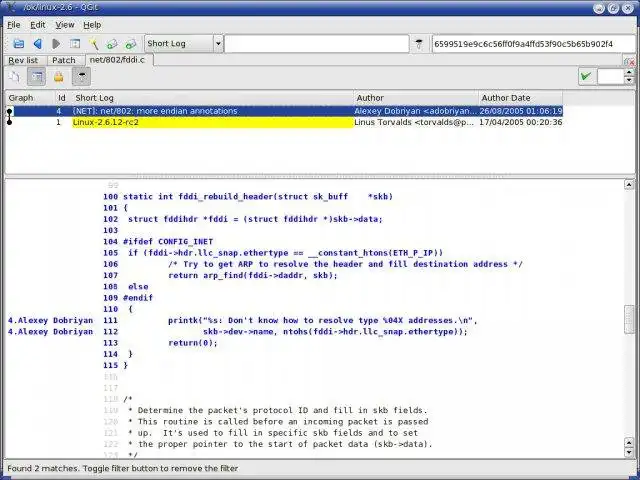Increase the spin box value with the up arrow
Screen dimensions: 640x480
629,72
